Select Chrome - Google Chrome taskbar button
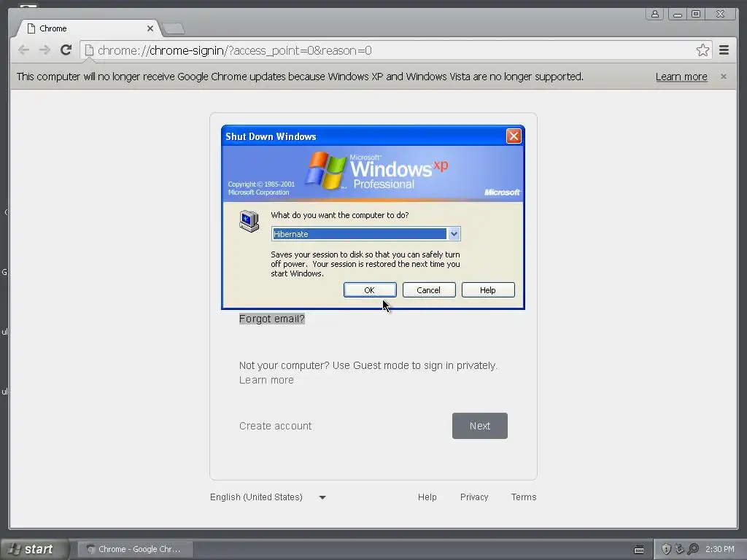747x560 pixels. pyautogui.click(x=135, y=549)
